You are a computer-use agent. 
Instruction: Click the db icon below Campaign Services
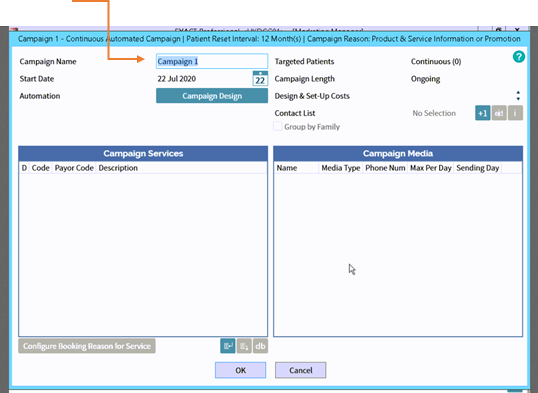[260, 346]
